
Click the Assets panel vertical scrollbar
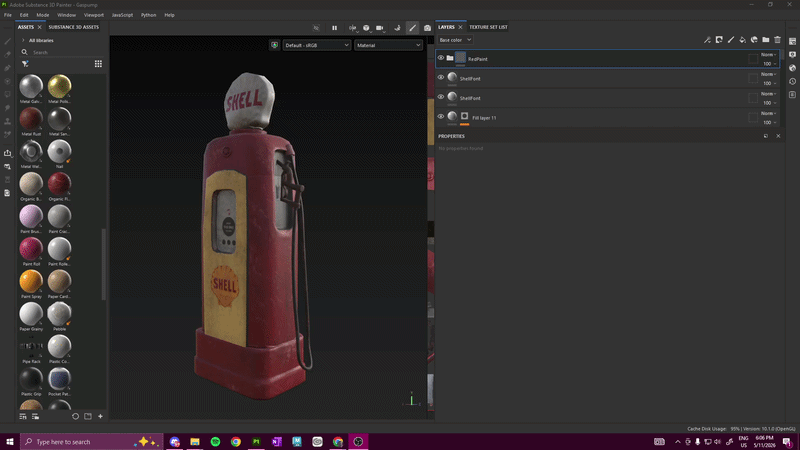(x=104, y=264)
